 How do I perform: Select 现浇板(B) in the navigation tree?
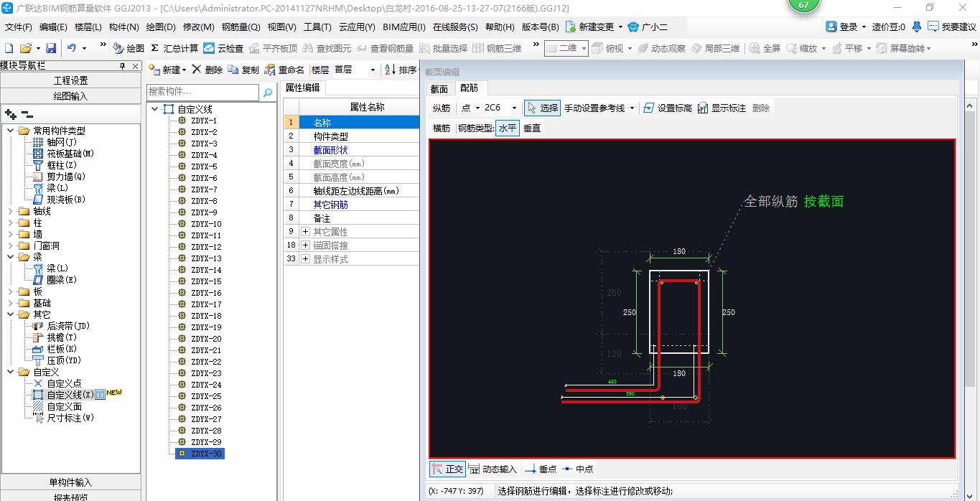click(x=59, y=200)
